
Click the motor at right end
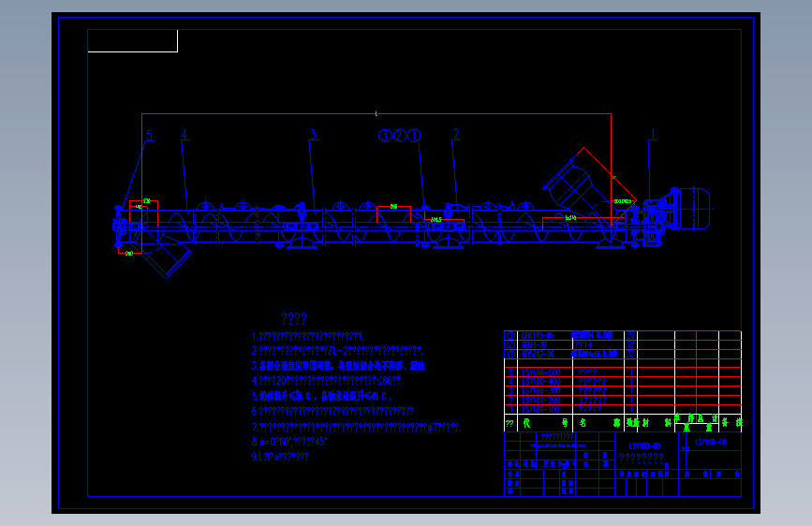(x=693, y=209)
